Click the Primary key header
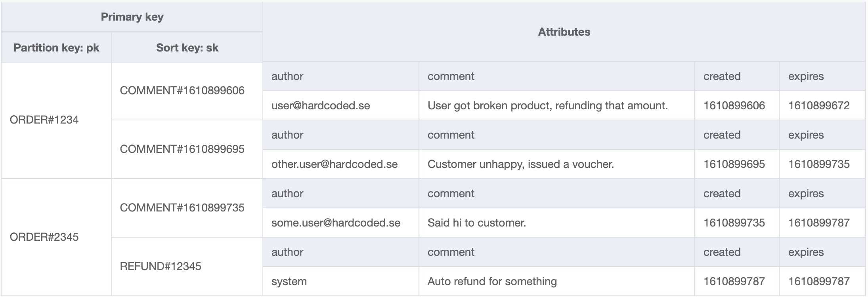Image resolution: width=868 pixels, height=297 pixels. [132, 17]
